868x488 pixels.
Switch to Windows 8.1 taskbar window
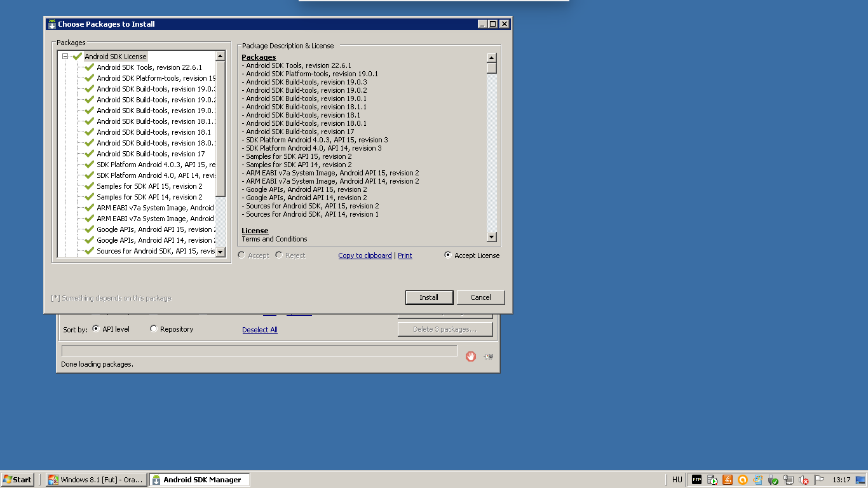point(96,480)
